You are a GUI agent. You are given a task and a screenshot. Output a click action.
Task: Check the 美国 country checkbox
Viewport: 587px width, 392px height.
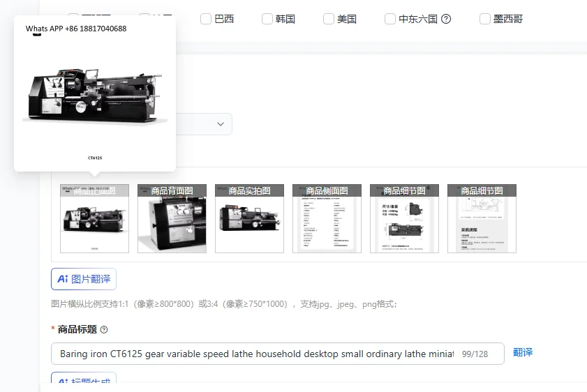coord(329,19)
